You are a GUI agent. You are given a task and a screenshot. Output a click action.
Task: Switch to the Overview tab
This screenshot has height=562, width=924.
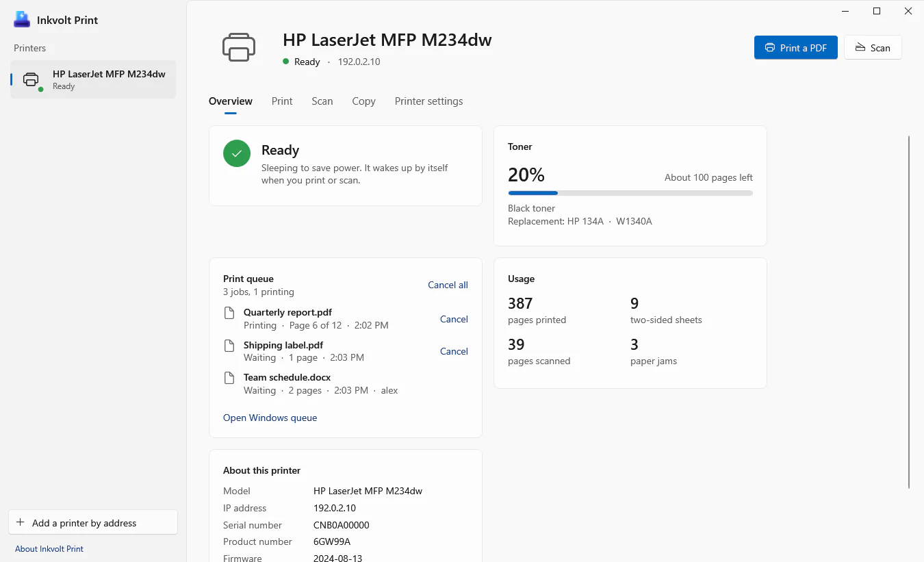(231, 101)
